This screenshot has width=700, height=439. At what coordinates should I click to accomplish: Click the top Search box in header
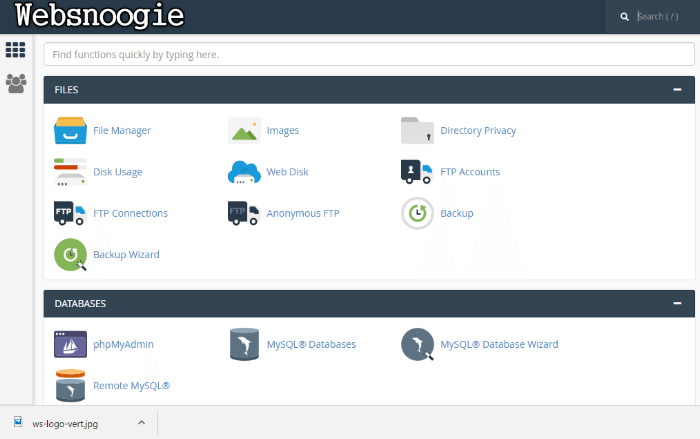(x=660, y=17)
